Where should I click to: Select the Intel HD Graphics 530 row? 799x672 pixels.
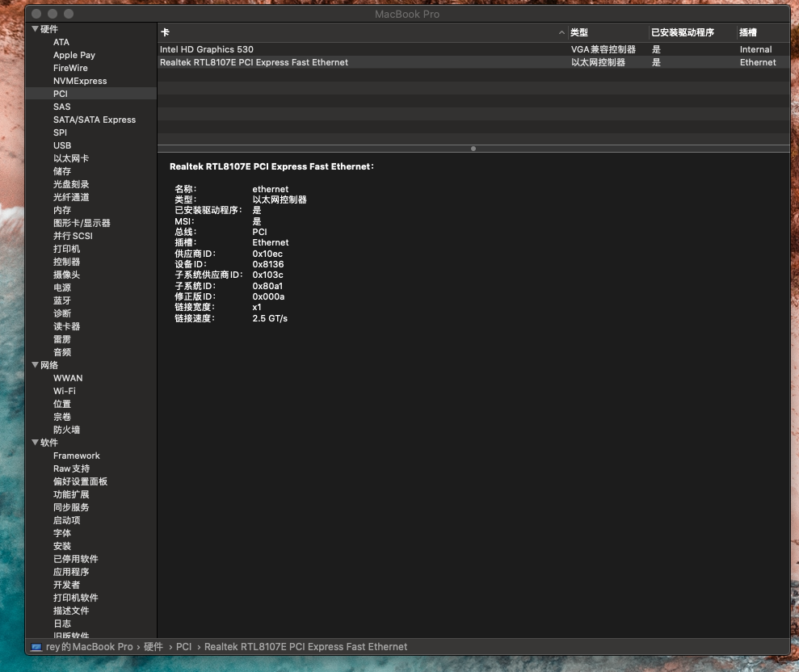click(474, 49)
